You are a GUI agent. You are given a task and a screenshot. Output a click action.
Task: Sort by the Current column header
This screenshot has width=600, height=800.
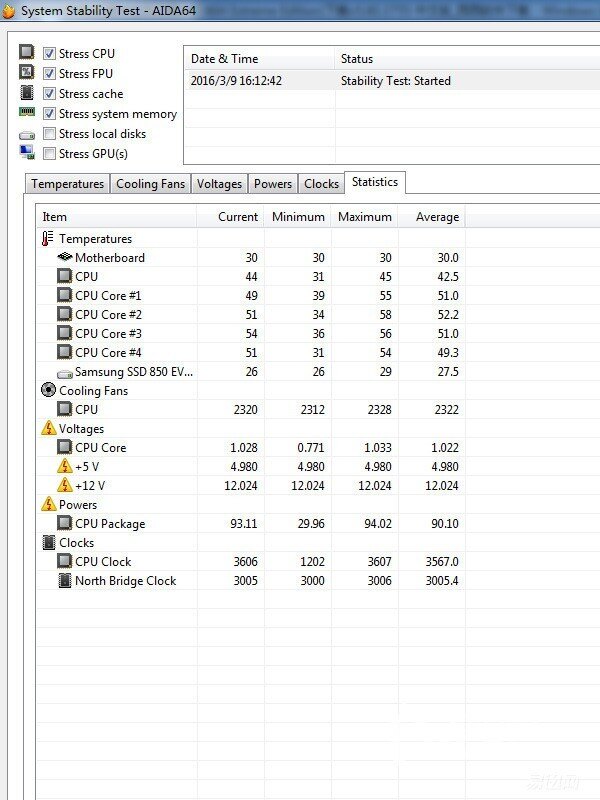[237, 217]
